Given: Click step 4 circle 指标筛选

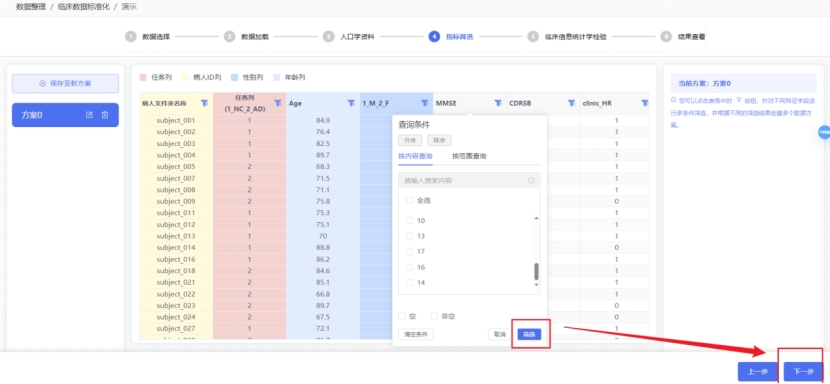Looking at the screenshot, I should (434, 37).
